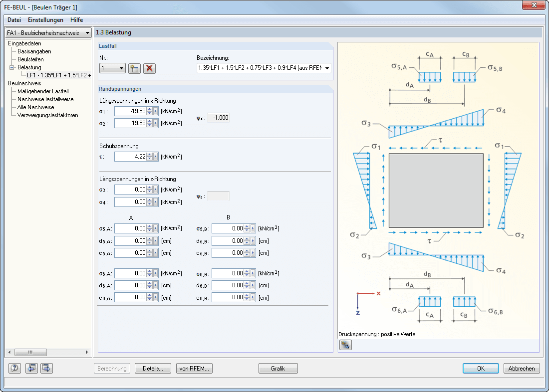The height and width of the screenshot is (392, 549).
Task: Go to previous table icon
Action: click(31, 368)
